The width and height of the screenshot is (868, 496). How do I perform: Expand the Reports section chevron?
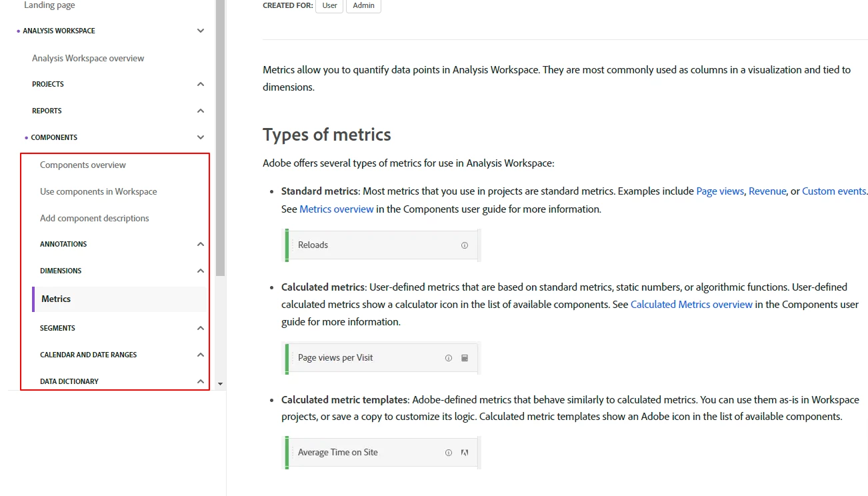pos(201,111)
